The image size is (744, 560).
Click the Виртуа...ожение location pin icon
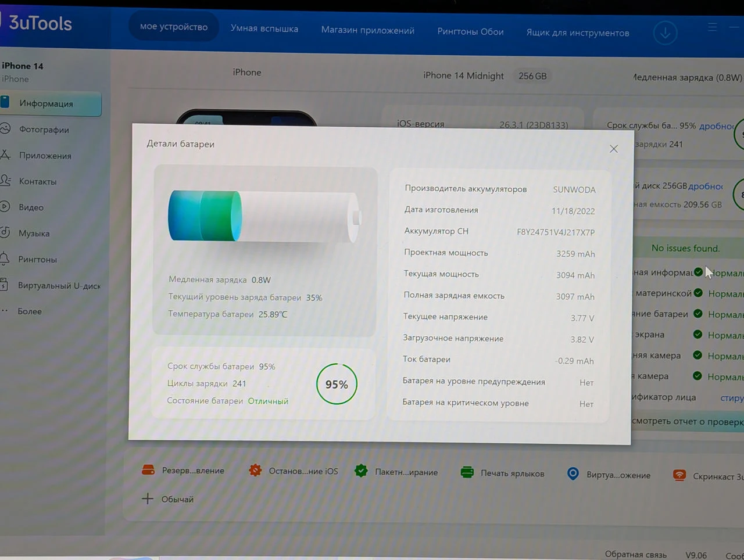pyautogui.click(x=573, y=474)
